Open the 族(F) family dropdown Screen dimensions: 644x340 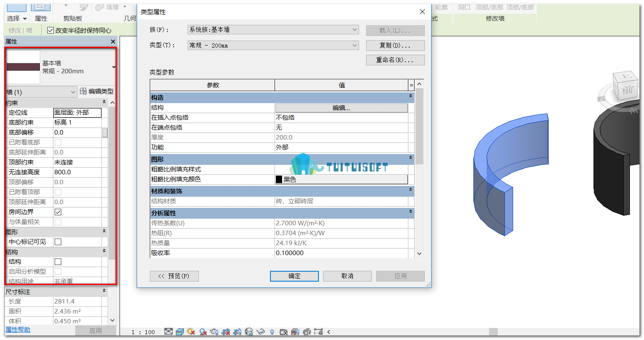point(273,30)
